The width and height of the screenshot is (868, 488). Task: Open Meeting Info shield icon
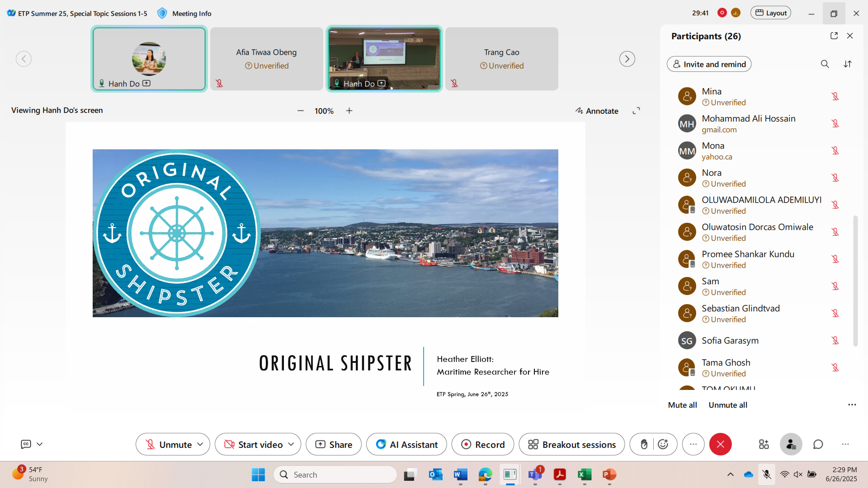point(162,13)
